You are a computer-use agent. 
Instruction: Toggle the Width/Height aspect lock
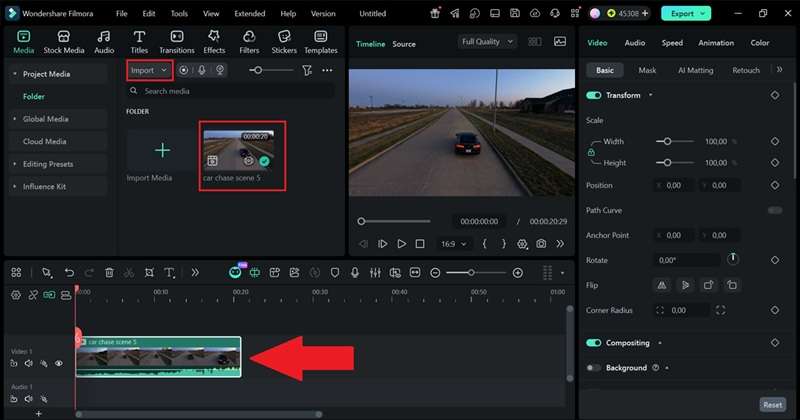[x=591, y=152]
